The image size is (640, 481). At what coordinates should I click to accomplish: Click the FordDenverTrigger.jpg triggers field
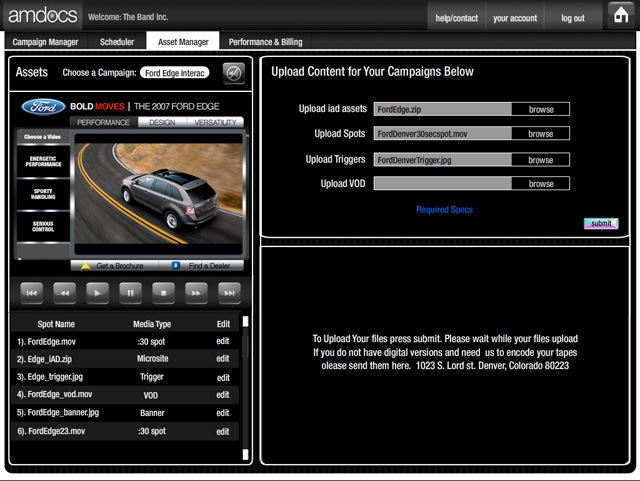click(442, 160)
